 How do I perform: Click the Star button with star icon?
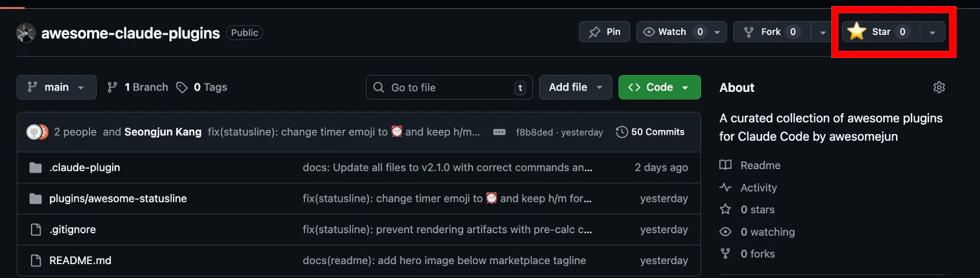881,31
